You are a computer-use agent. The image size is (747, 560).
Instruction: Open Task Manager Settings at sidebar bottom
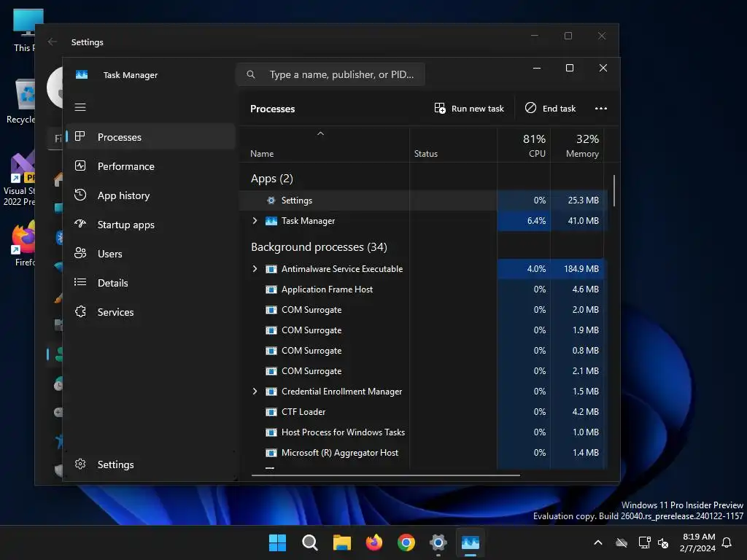150,464
